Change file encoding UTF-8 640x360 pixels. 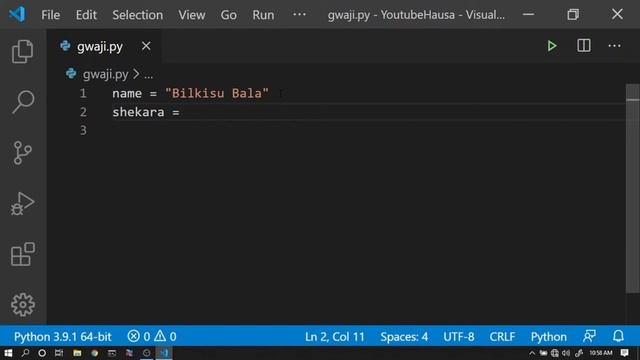(x=459, y=337)
